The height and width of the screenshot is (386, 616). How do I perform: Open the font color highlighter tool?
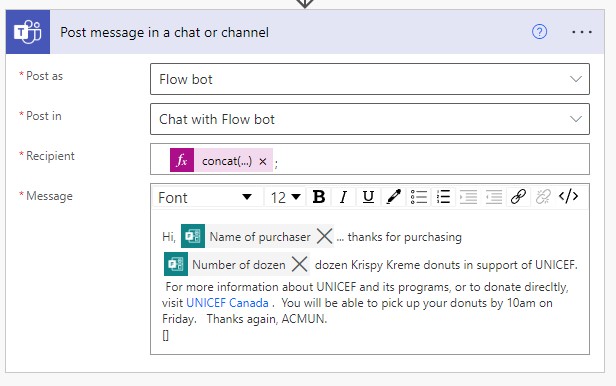coord(393,197)
